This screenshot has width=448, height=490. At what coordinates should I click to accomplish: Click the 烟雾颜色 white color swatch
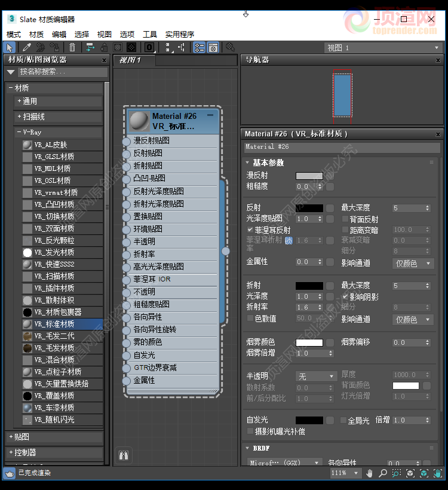pyautogui.click(x=309, y=342)
